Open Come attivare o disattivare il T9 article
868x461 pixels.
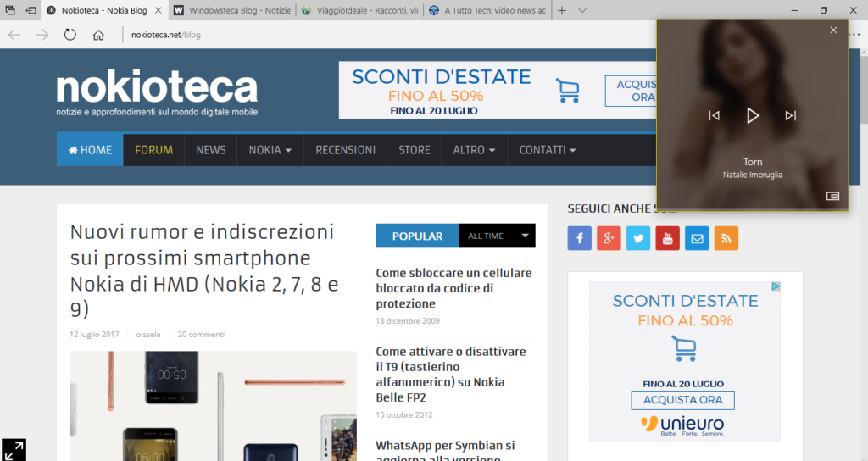tap(451, 374)
